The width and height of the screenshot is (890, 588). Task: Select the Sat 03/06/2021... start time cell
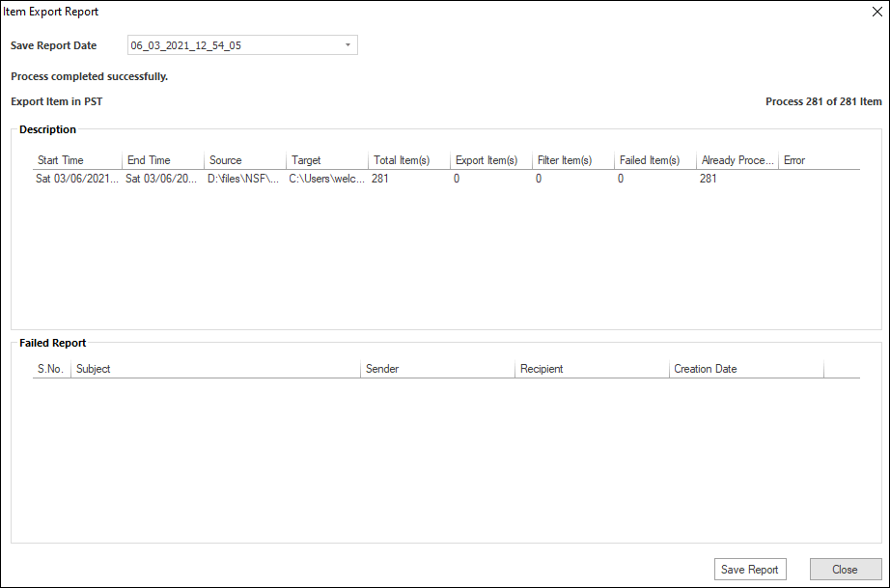(x=77, y=179)
